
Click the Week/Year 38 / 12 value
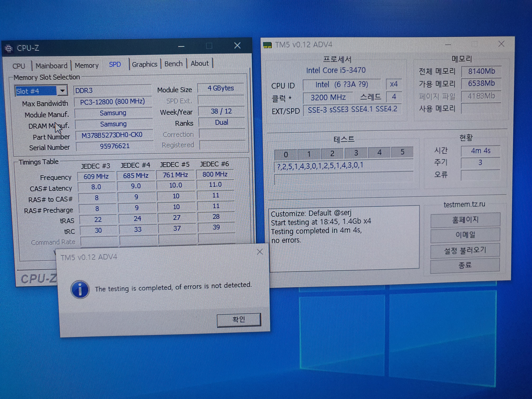pyautogui.click(x=221, y=111)
